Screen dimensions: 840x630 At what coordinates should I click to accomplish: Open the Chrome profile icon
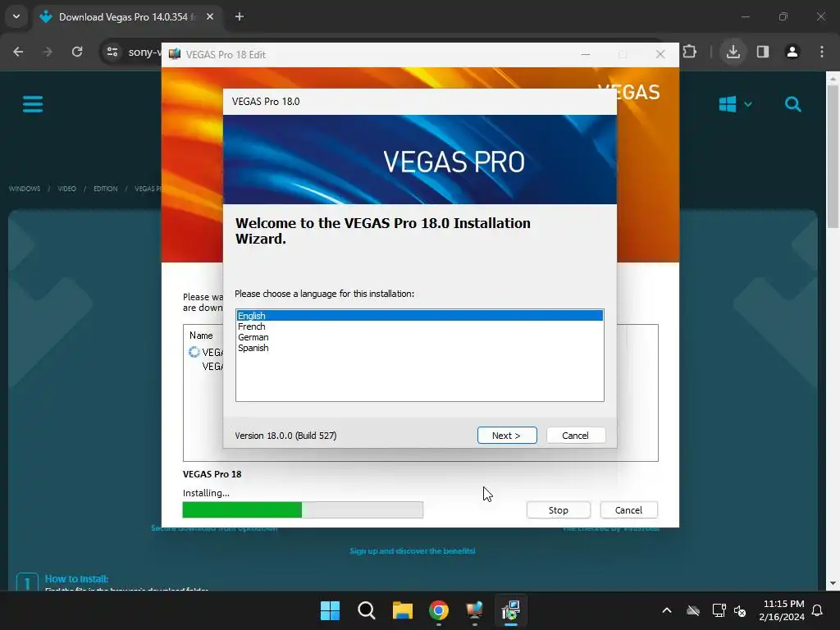click(x=792, y=52)
